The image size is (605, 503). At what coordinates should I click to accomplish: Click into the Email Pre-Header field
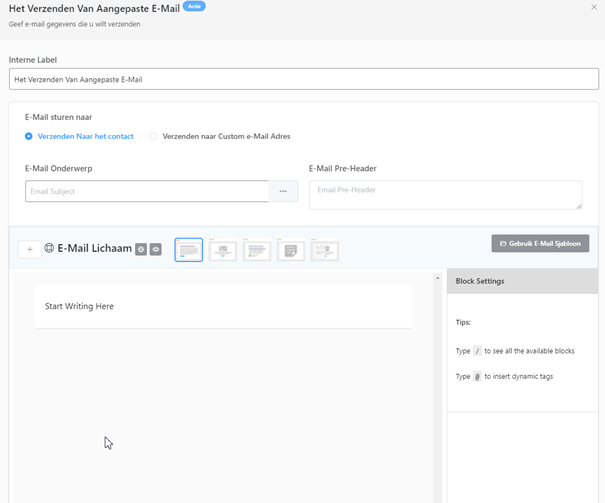click(x=445, y=194)
